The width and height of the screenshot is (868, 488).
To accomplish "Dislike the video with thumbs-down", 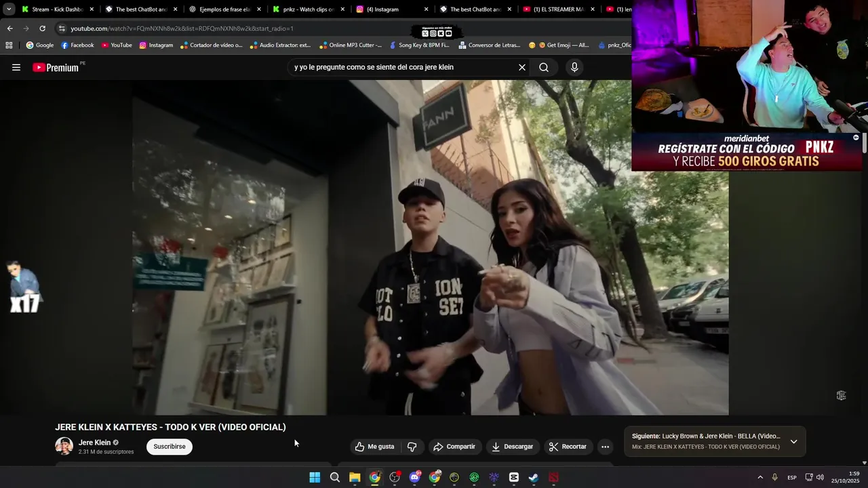I will point(412,447).
